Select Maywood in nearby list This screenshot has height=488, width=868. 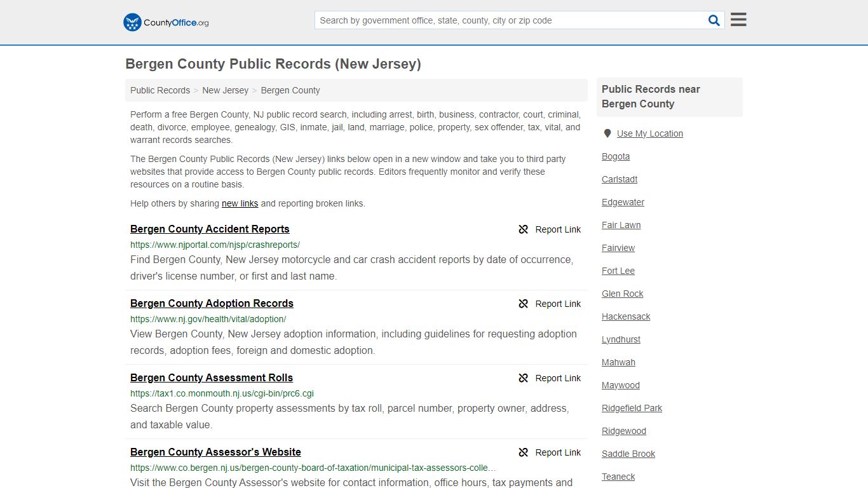pos(621,385)
